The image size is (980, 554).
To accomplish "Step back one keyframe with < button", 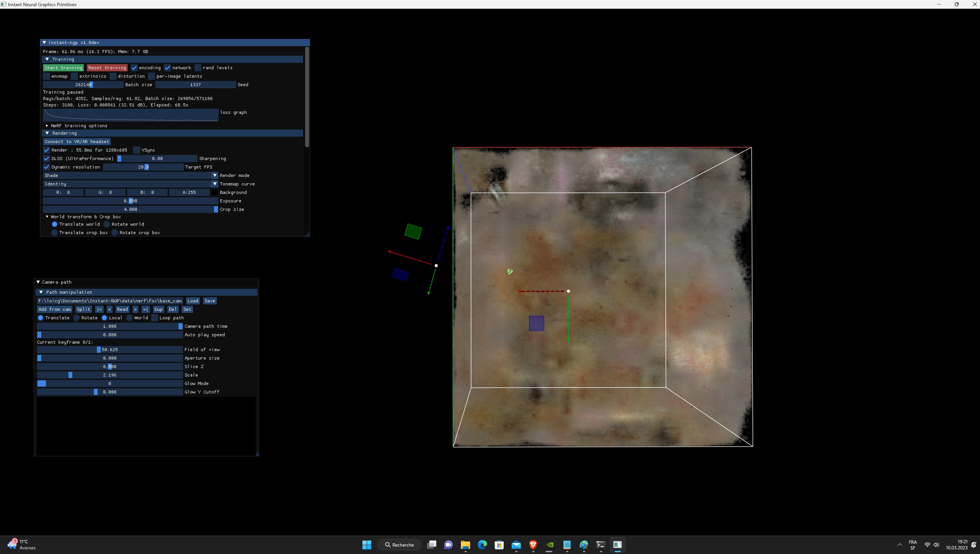I will coord(109,309).
